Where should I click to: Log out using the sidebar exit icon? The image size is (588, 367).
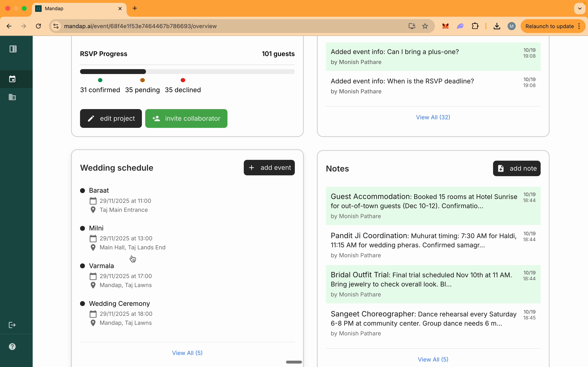click(12, 325)
